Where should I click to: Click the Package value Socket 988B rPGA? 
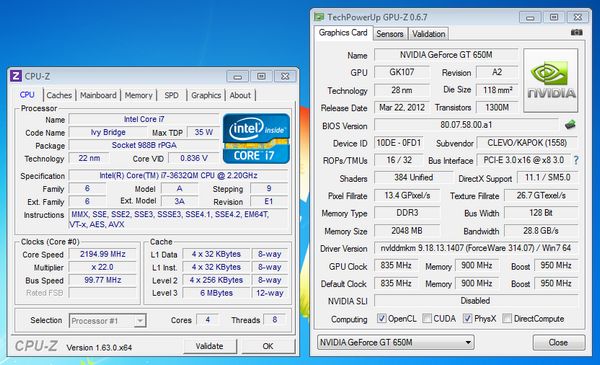[144, 145]
